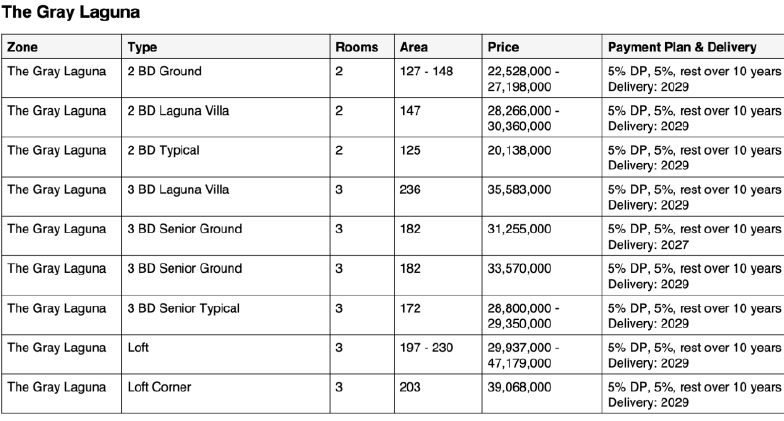The width and height of the screenshot is (784, 421).
Task: Click the price 31,255,000 cell
Action: pos(542,236)
